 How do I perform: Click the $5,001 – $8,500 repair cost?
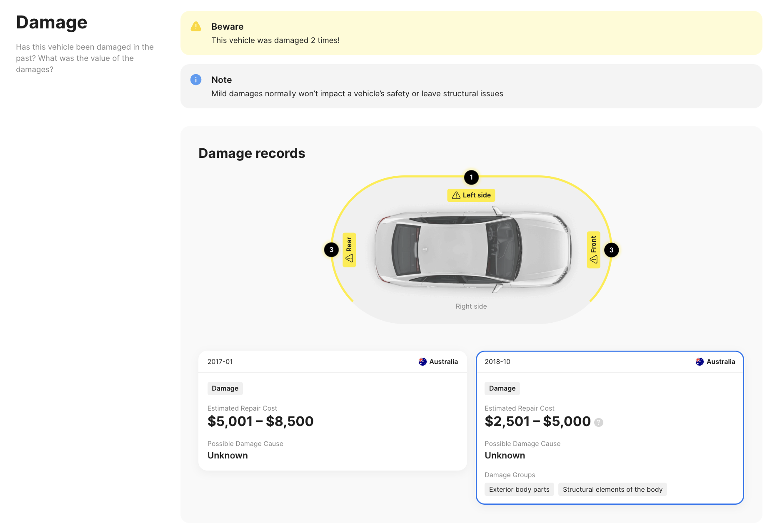[260, 421]
